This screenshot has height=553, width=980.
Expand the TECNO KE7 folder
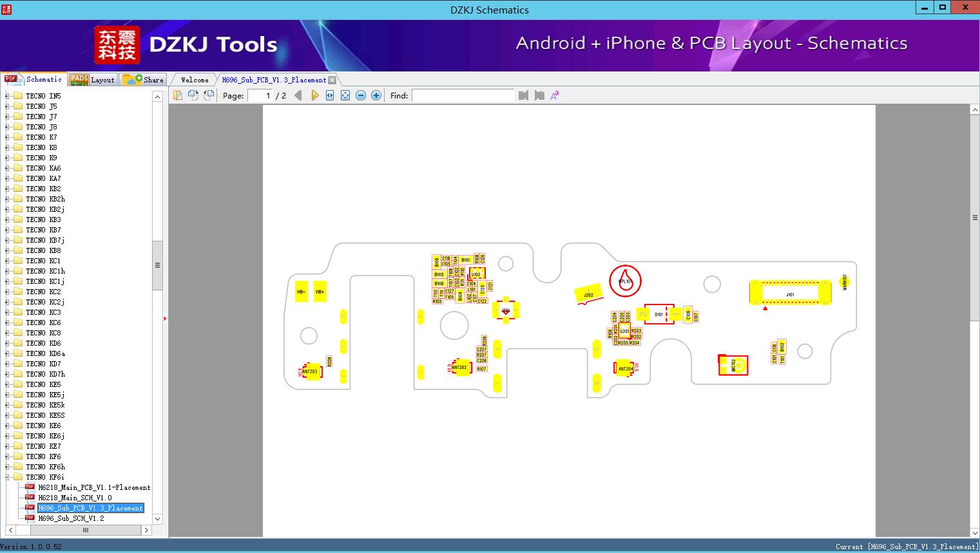click(x=7, y=446)
